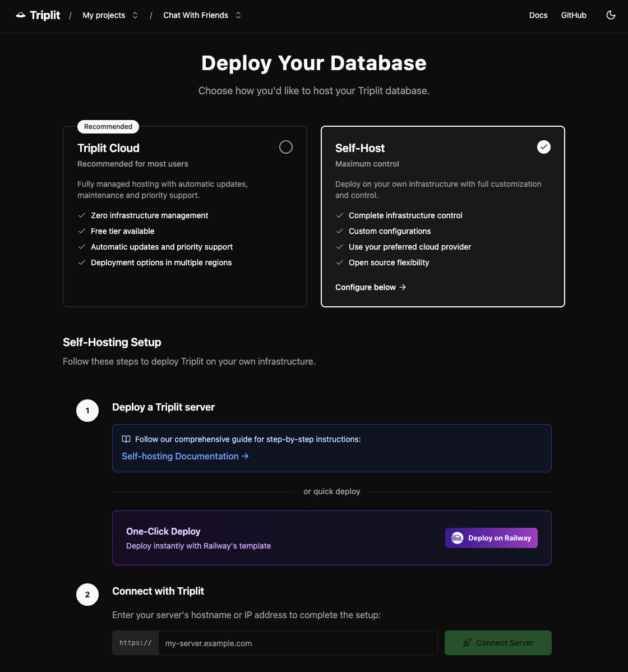The width and height of the screenshot is (628, 672).
Task: Click arrow icon after Configure below
Action: [403, 287]
